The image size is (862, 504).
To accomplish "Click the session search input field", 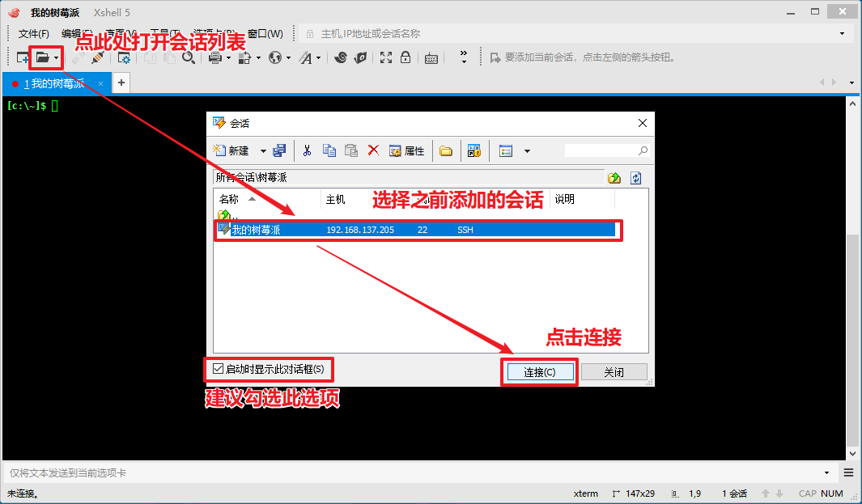I will click(600, 150).
